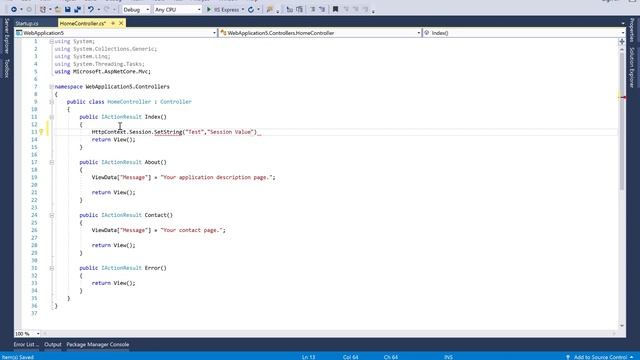The height and width of the screenshot is (360, 640).
Task: Collapse the HomeController class block
Action: click(x=51, y=102)
